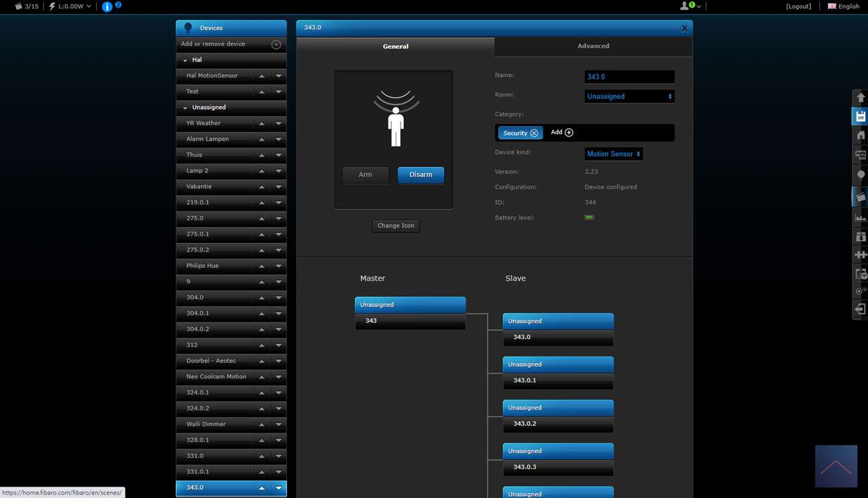This screenshot has width=868, height=498.
Task: Click the exit arrow icon in right sidebar
Action: pos(860,309)
